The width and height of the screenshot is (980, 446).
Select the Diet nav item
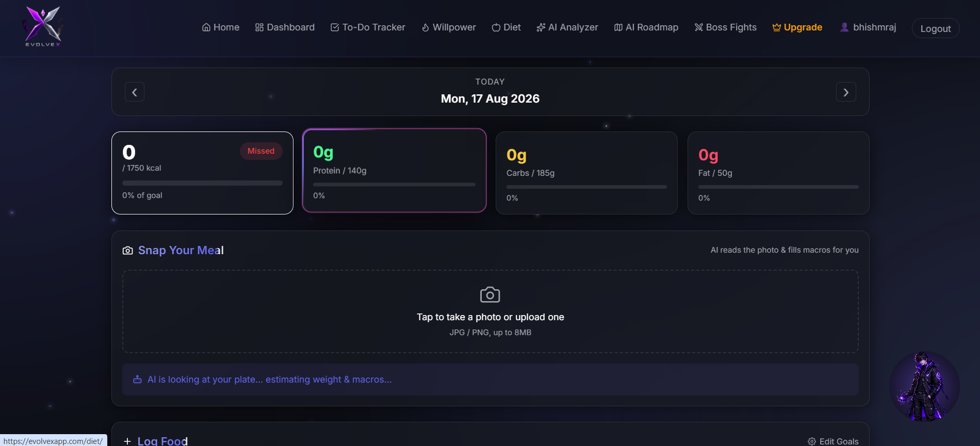pyautogui.click(x=506, y=27)
